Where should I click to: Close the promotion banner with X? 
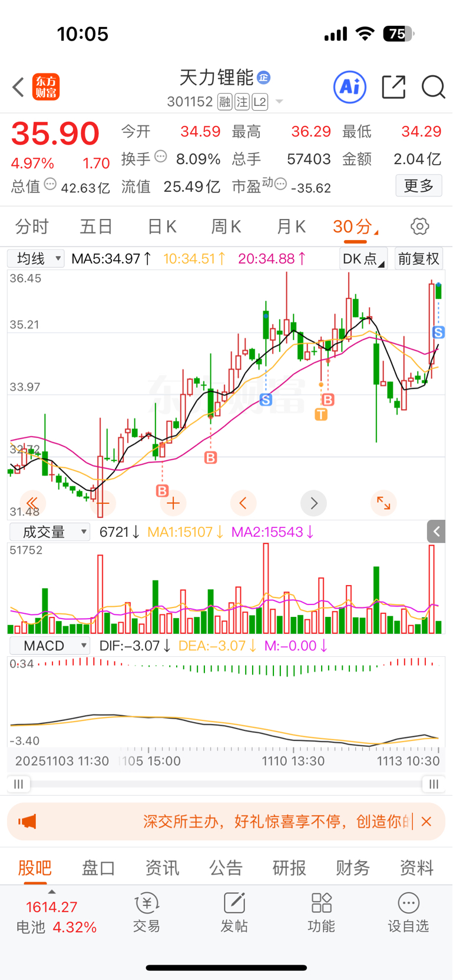click(x=426, y=821)
